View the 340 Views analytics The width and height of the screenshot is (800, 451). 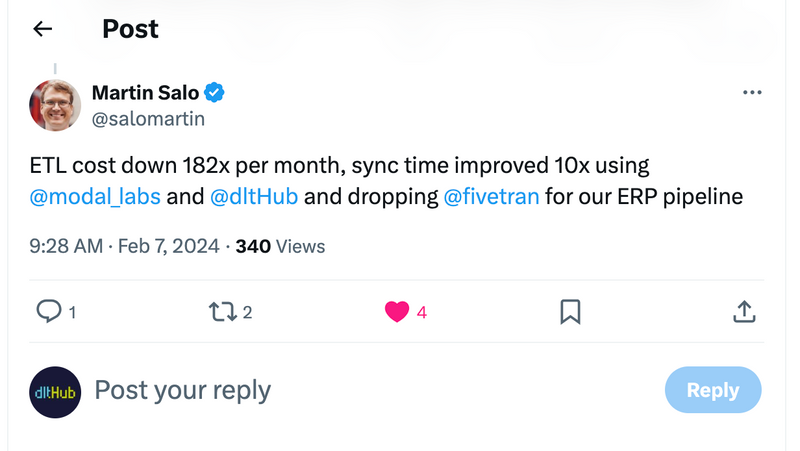tap(280, 246)
